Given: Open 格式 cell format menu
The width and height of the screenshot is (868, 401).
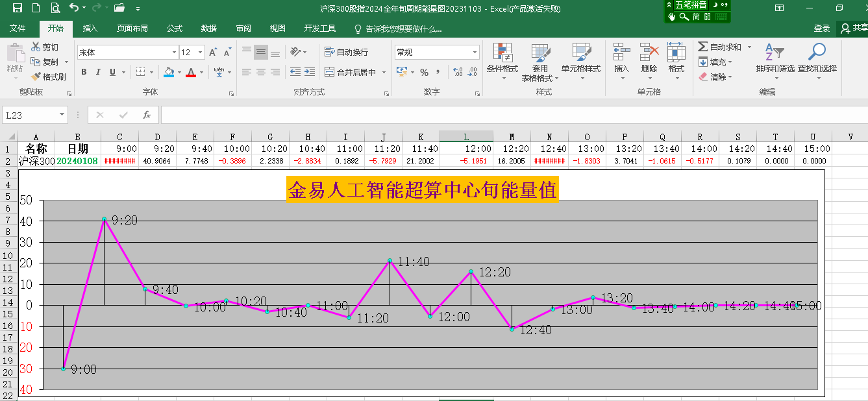Looking at the screenshot, I should pyautogui.click(x=676, y=62).
